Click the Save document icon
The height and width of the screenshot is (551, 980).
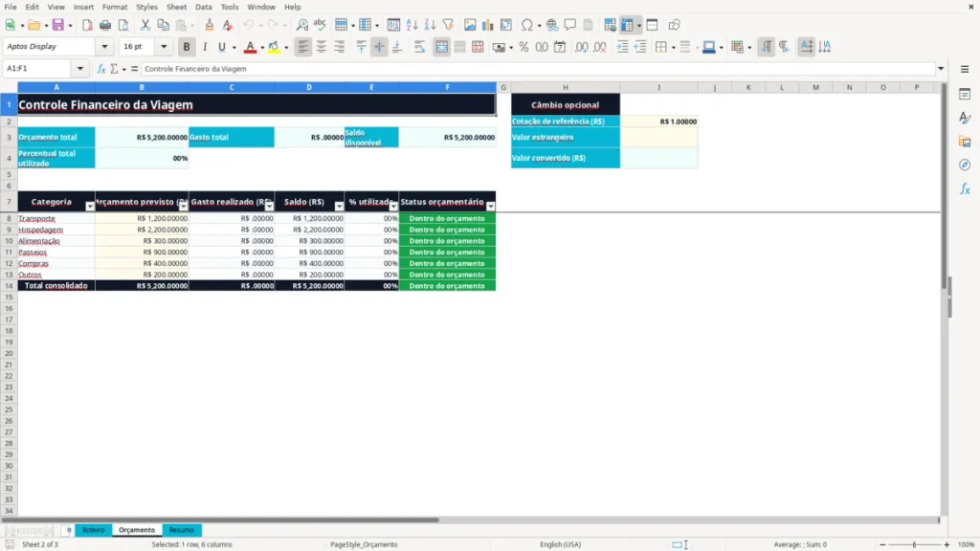pos(58,25)
